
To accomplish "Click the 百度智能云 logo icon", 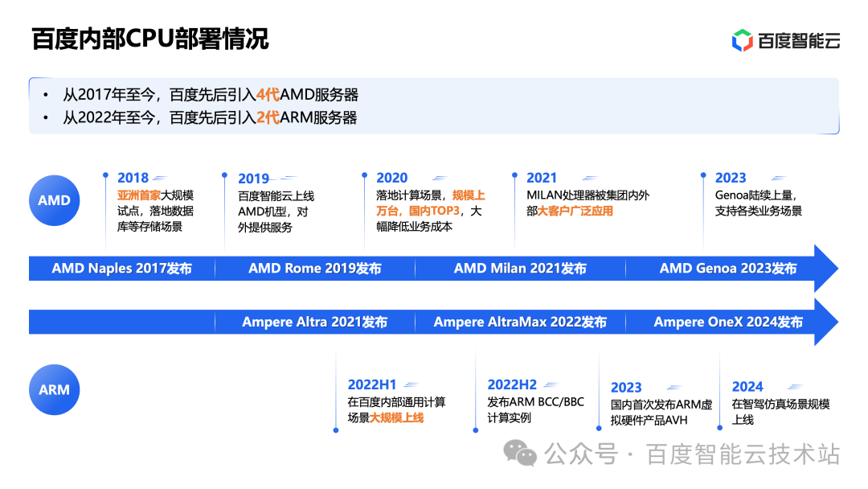I will pos(742,40).
